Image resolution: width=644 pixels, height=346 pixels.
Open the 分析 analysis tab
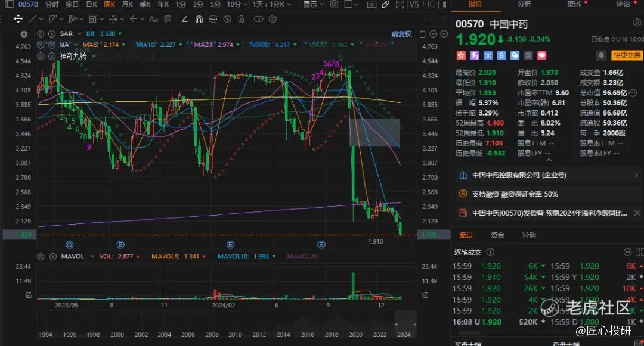[x=525, y=4]
